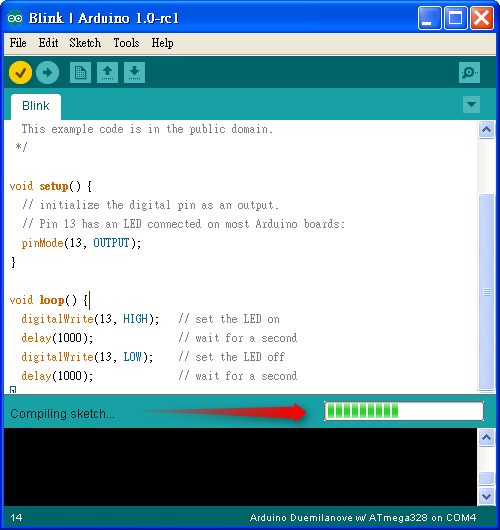Image resolution: width=500 pixels, height=530 pixels.
Task: Click the Verify checkmark button
Action: point(20,72)
